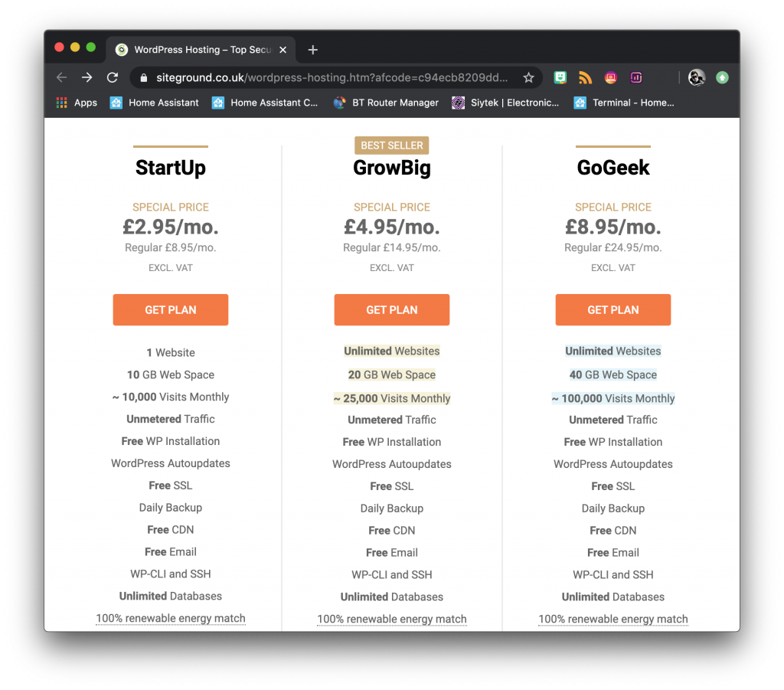Open the purple chart extension icon
This screenshot has width=784, height=690.
tap(636, 77)
